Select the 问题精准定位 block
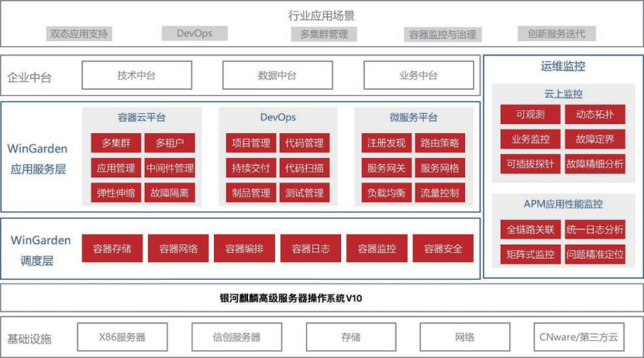The width and height of the screenshot is (644, 358). 595,254
